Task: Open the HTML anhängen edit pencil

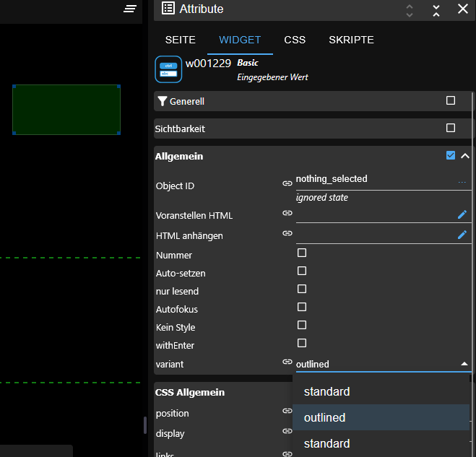Action: click(x=462, y=235)
